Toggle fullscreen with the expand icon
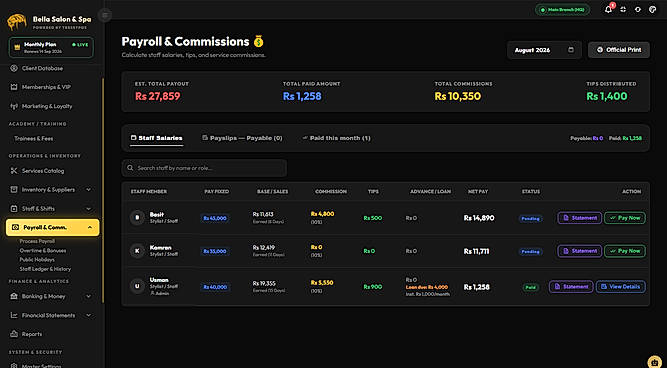The width and height of the screenshot is (667, 368). [x=623, y=10]
